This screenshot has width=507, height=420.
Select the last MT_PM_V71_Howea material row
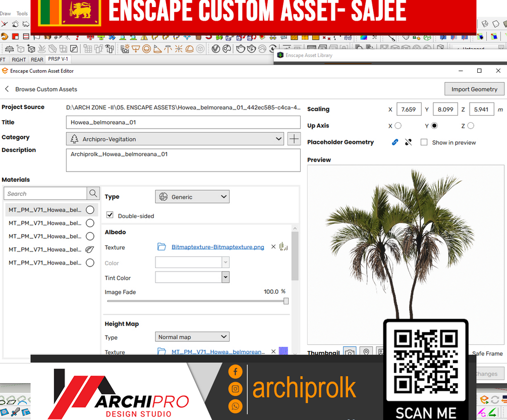tap(51, 262)
